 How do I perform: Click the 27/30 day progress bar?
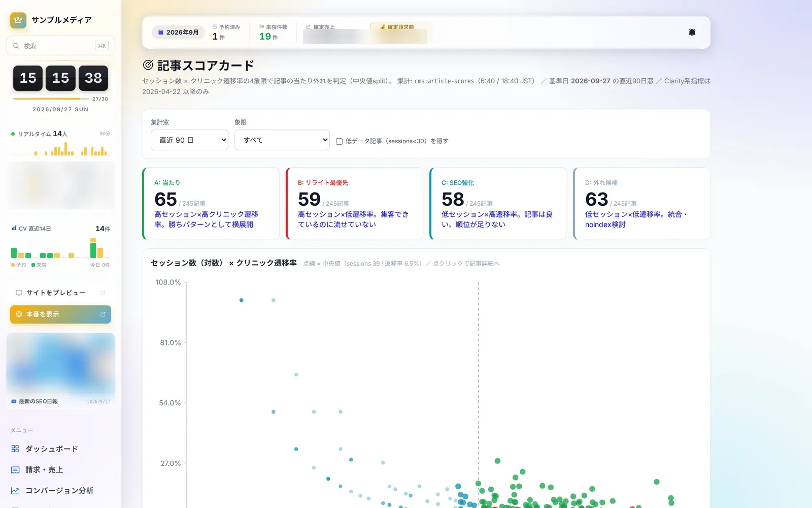pos(51,99)
